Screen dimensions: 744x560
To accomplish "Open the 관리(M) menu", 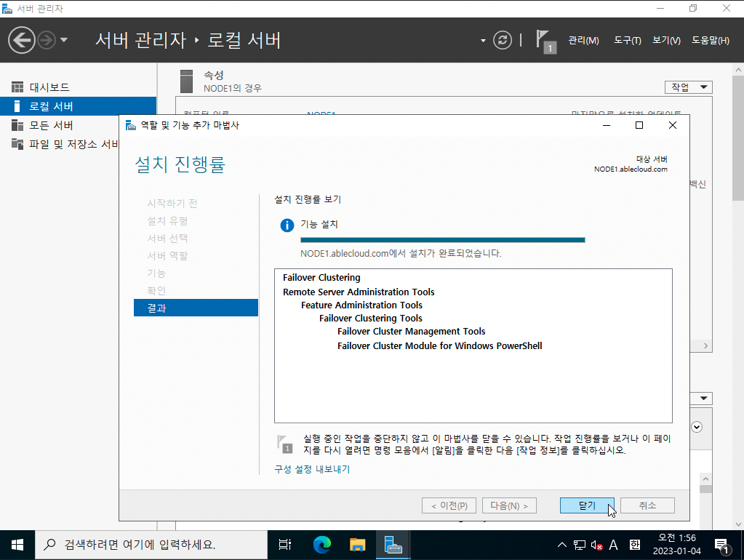I will click(x=583, y=40).
